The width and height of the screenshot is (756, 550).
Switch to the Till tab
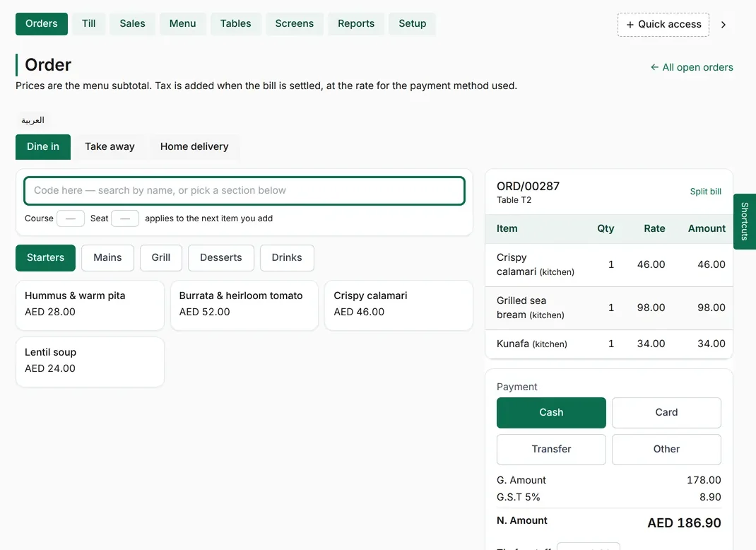pos(89,23)
